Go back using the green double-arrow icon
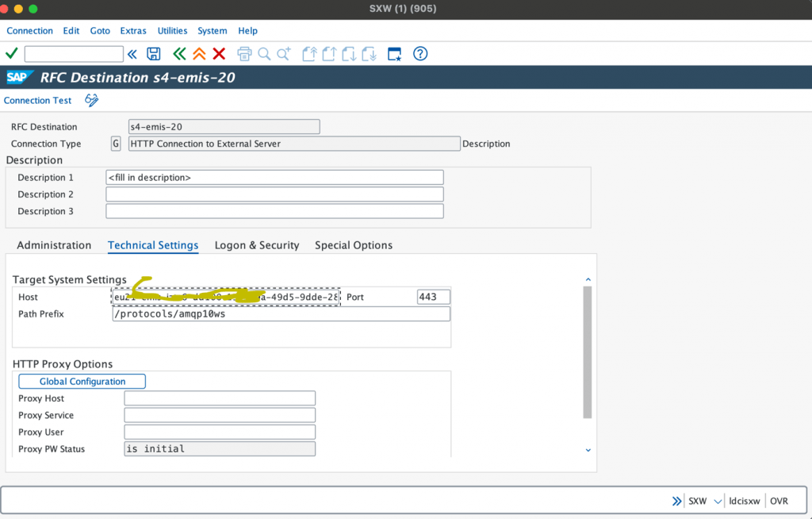The height and width of the screenshot is (519, 812). (x=179, y=54)
